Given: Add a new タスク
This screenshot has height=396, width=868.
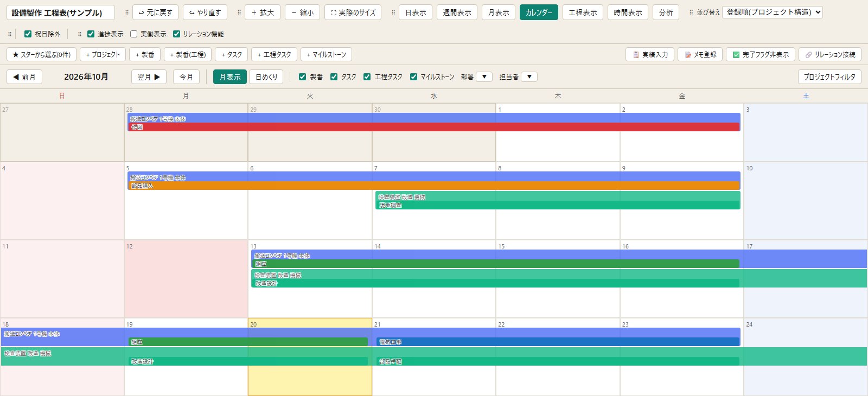Looking at the screenshot, I should pos(232,55).
